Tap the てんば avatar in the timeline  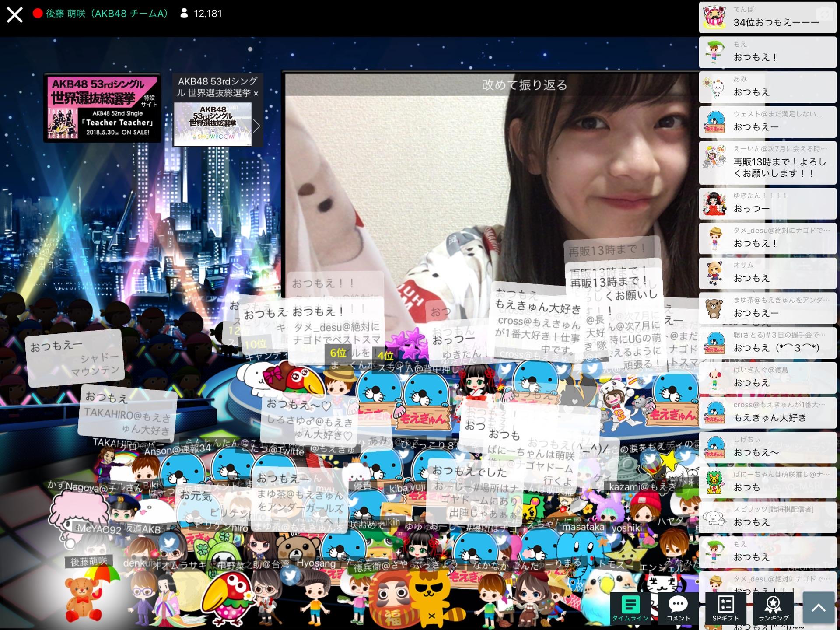[x=715, y=17]
